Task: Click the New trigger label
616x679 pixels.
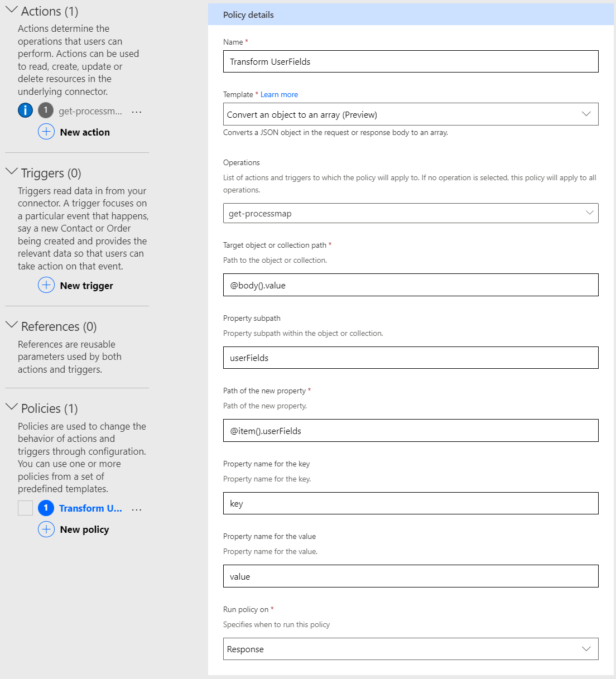Action: point(86,286)
